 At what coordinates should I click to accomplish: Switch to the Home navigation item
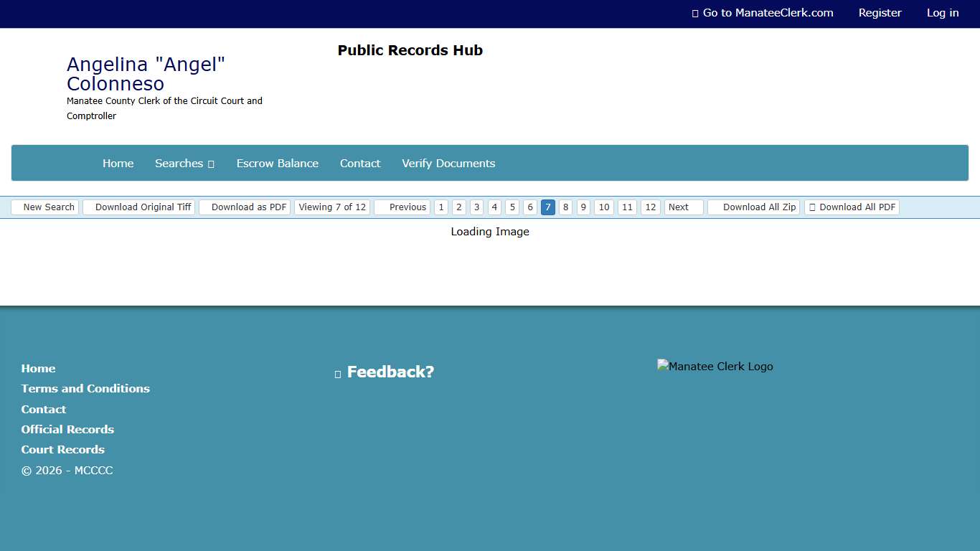pos(118,163)
